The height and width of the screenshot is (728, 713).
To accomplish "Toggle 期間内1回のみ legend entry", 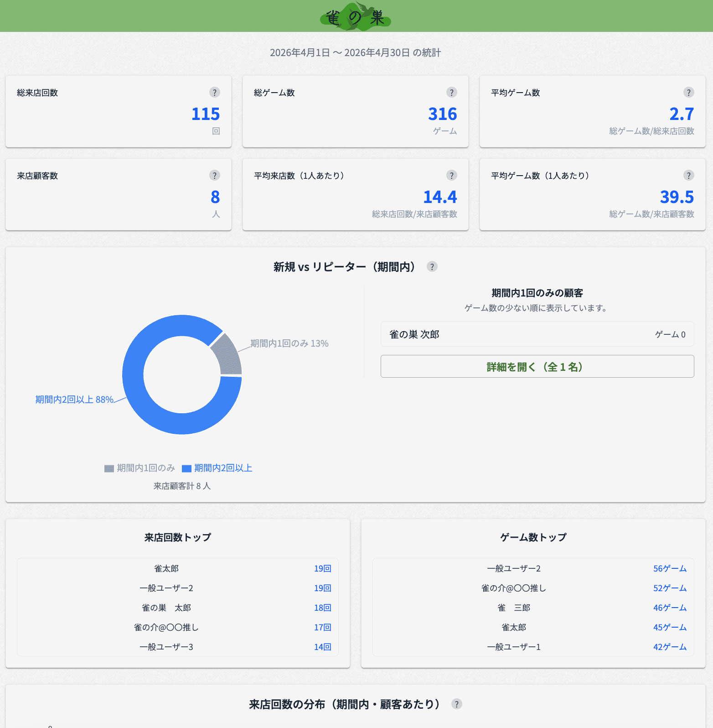I will click(139, 468).
